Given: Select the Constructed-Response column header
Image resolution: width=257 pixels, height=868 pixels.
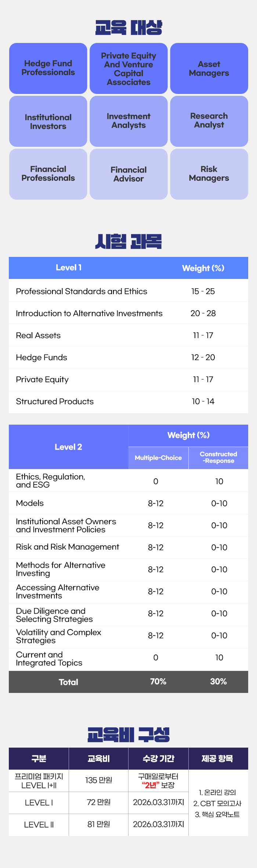Looking at the screenshot, I should 218,457.
